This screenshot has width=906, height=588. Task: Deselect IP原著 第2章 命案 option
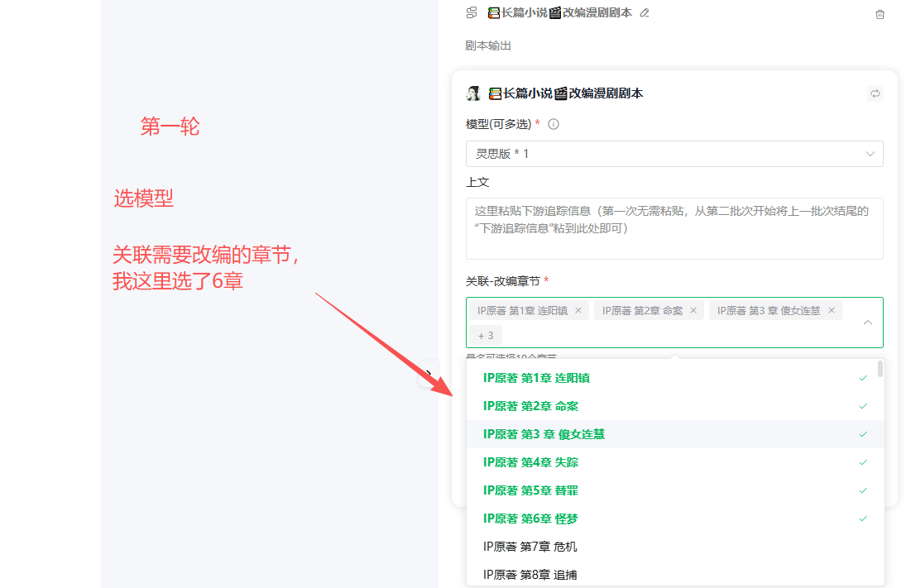[675, 407]
